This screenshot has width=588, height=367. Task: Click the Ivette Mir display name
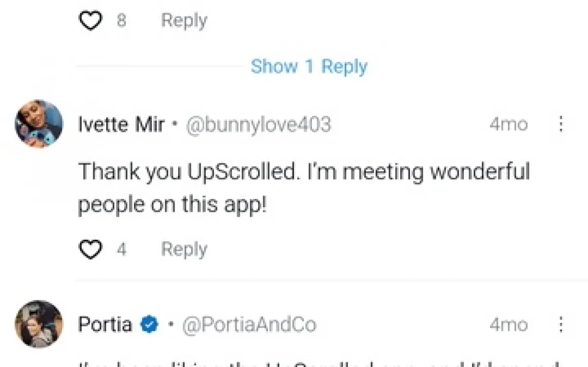coord(121,125)
